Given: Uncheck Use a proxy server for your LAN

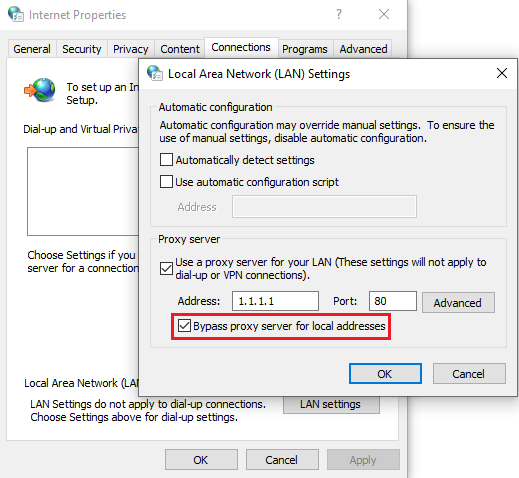Looking at the screenshot, I should (x=166, y=268).
